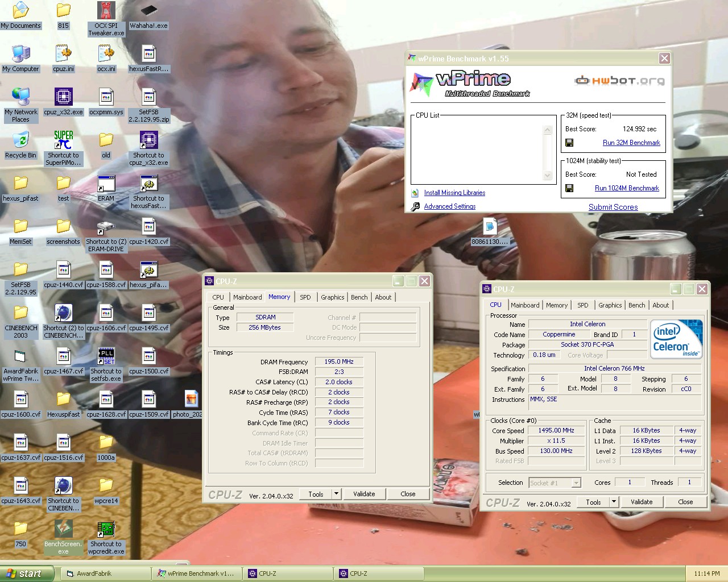Click Validate button in Memory CPU-Z window

click(364, 494)
